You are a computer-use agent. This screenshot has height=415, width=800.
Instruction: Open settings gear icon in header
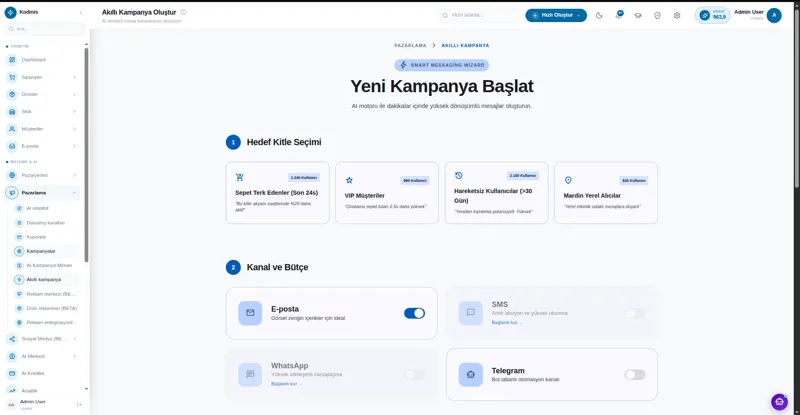click(x=677, y=15)
